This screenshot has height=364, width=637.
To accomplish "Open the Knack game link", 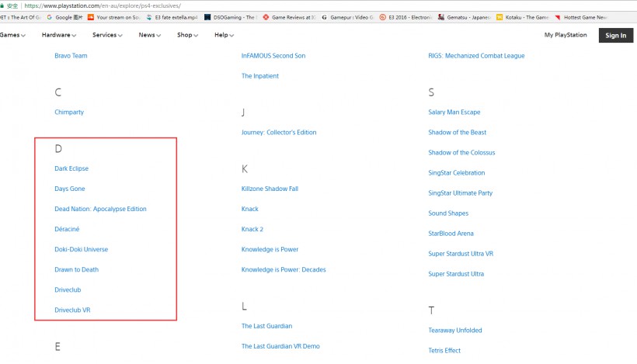I will pyautogui.click(x=250, y=209).
